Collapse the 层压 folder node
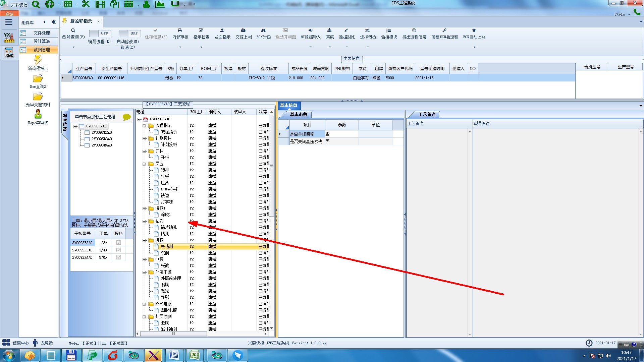 [x=144, y=164]
